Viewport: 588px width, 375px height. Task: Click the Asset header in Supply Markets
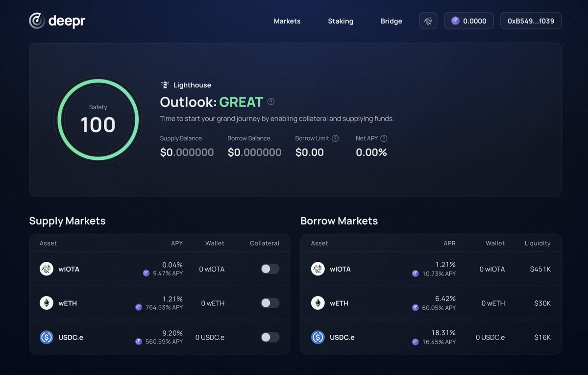[48, 243]
